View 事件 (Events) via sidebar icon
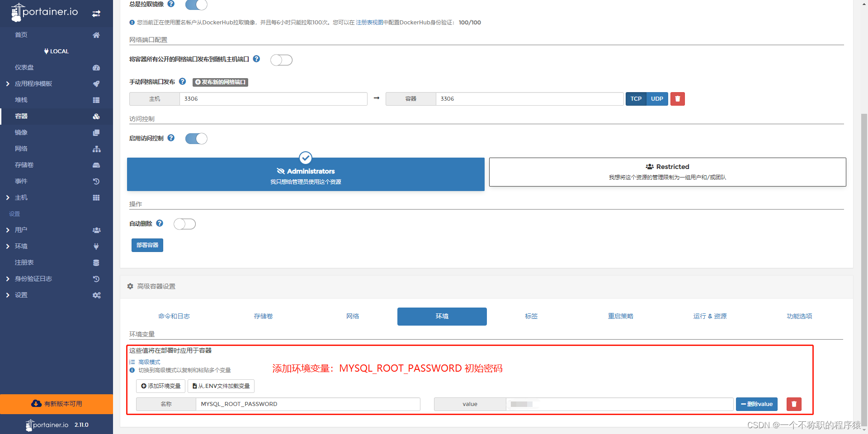 pyautogui.click(x=21, y=181)
